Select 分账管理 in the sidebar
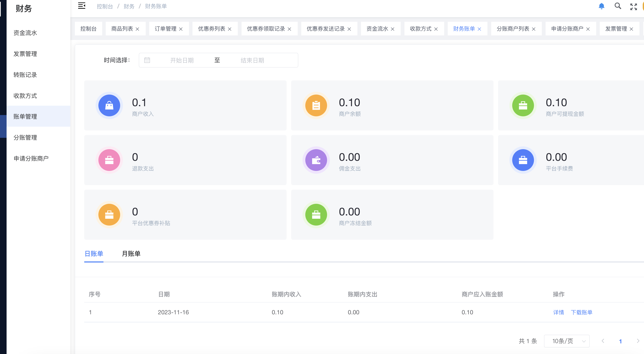The width and height of the screenshot is (644, 354). (x=25, y=138)
